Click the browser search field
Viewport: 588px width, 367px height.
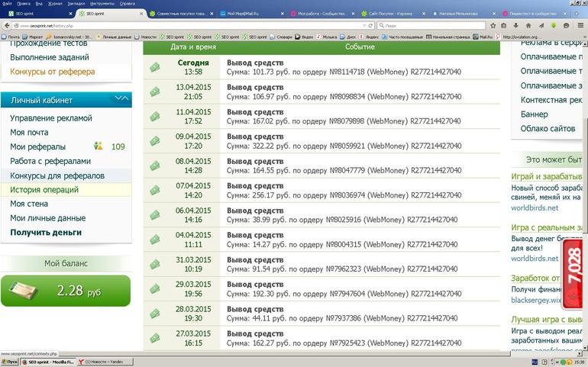pos(428,26)
